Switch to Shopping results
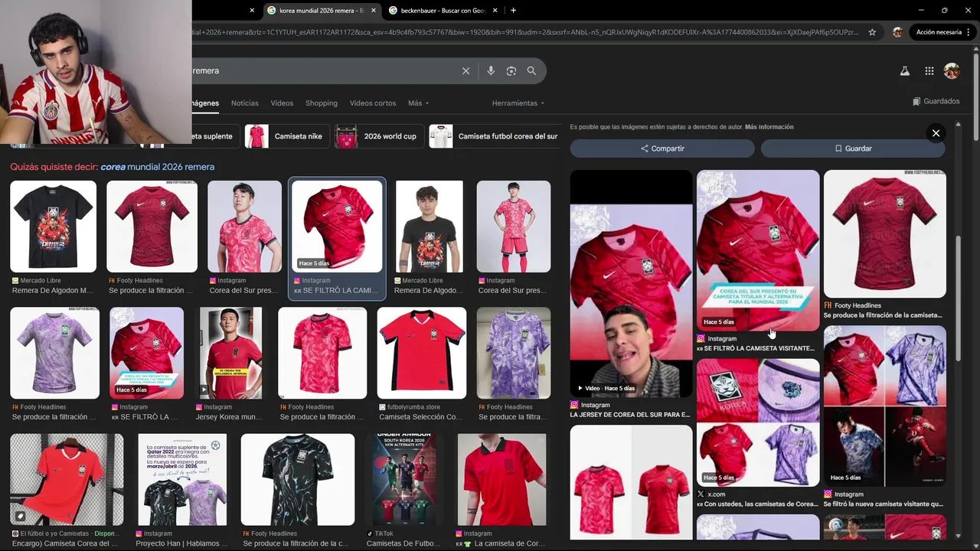980x551 pixels. (x=322, y=103)
